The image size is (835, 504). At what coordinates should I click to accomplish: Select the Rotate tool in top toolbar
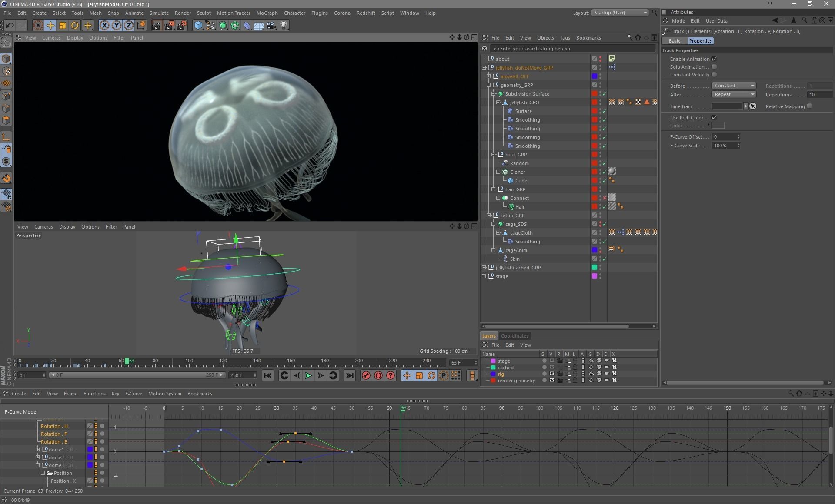pyautogui.click(x=75, y=25)
